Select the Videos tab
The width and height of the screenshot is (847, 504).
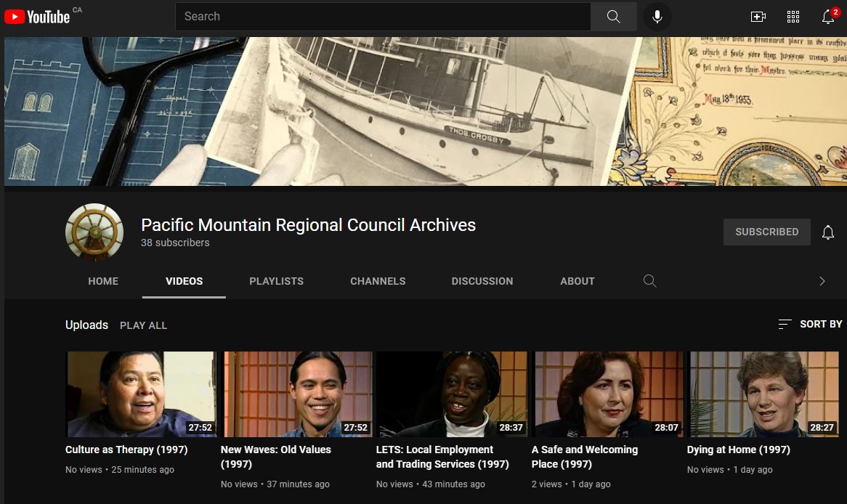[x=185, y=282]
